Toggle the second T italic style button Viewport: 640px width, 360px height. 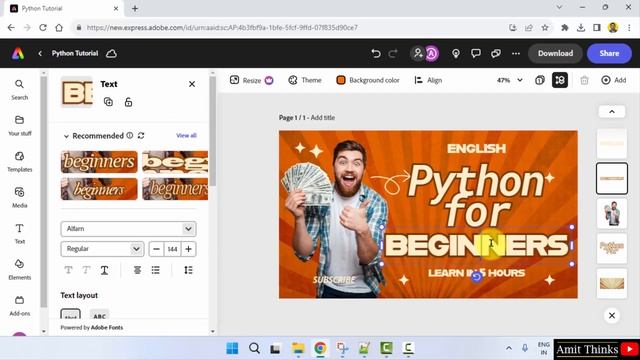click(86, 270)
